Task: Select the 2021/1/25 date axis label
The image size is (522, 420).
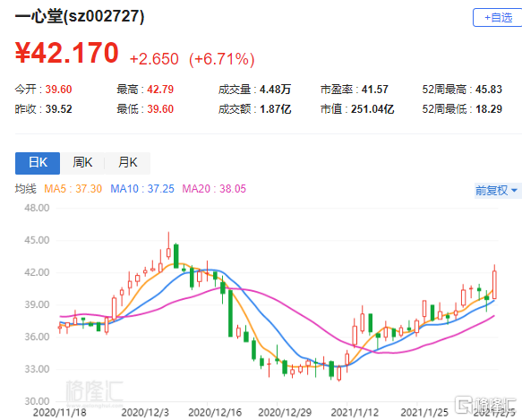Action: [x=424, y=413]
